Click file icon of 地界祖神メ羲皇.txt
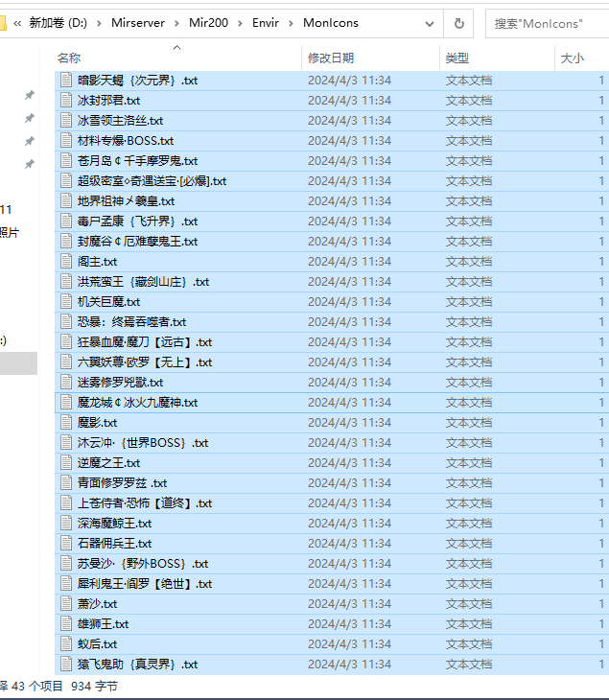609x700 pixels. click(x=66, y=201)
